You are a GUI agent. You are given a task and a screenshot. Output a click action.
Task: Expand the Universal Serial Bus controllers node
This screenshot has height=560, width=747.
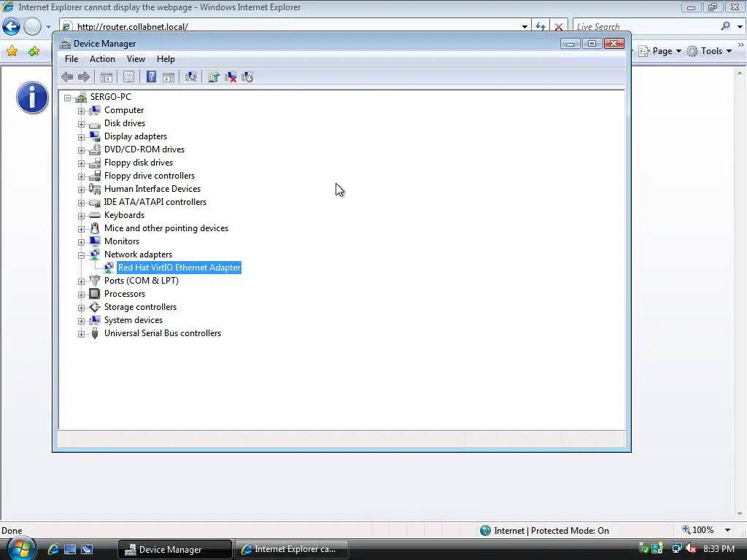click(x=82, y=334)
